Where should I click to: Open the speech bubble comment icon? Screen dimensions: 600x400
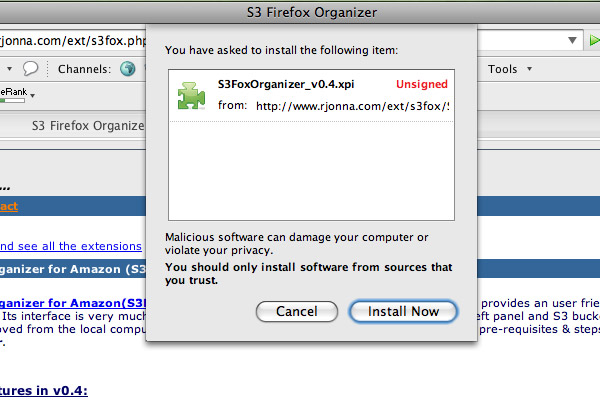(x=30, y=69)
